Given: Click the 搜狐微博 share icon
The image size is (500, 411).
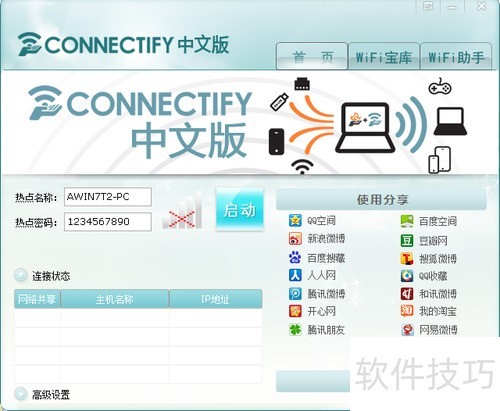Looking at the screenshot, I should (407, 258).
